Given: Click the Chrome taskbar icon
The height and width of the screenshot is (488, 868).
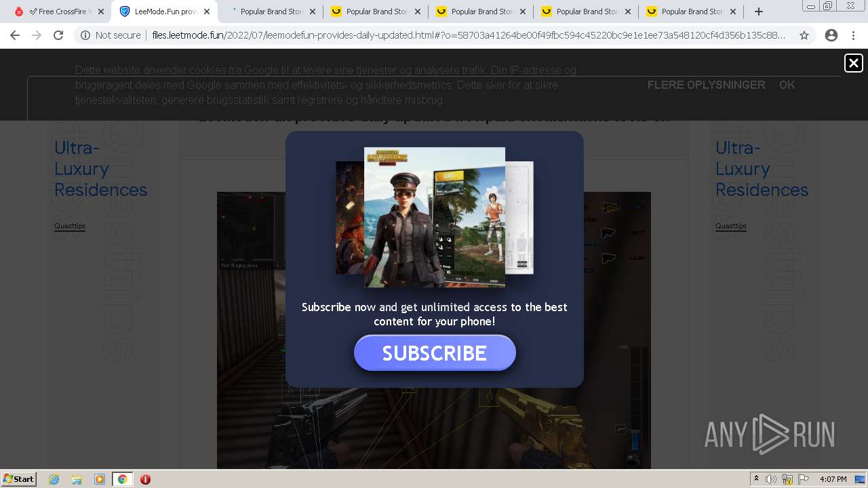Looking at the screenshot, I should [123, 479].
